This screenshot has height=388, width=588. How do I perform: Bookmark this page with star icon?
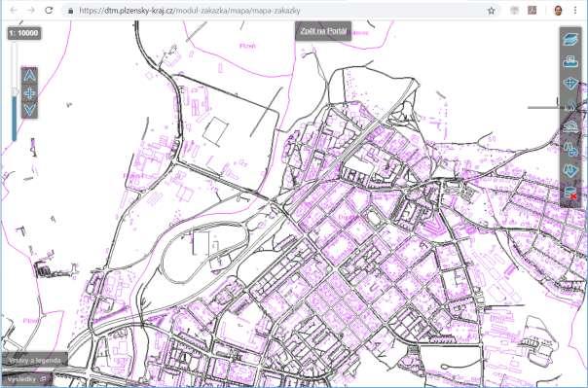[492, 11]
